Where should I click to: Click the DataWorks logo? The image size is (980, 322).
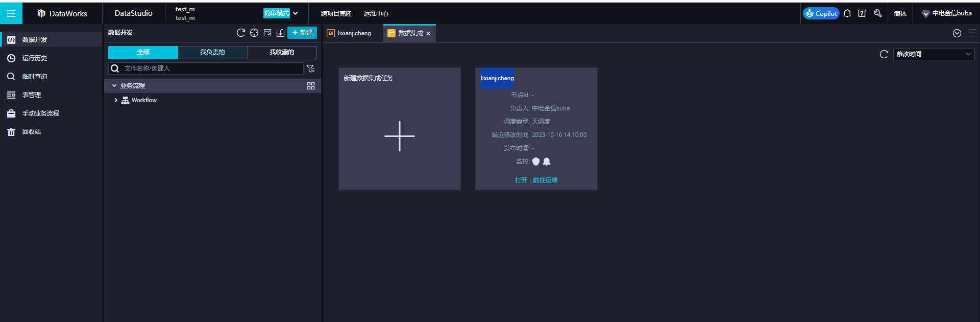click(x=62, y=13)
